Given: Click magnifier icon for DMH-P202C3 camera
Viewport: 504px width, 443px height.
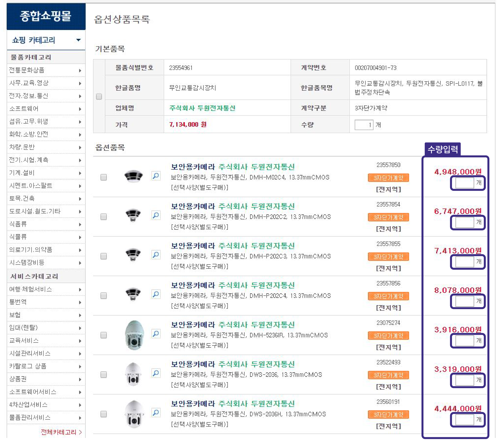Looking at the screenshot, I should 156,255.
